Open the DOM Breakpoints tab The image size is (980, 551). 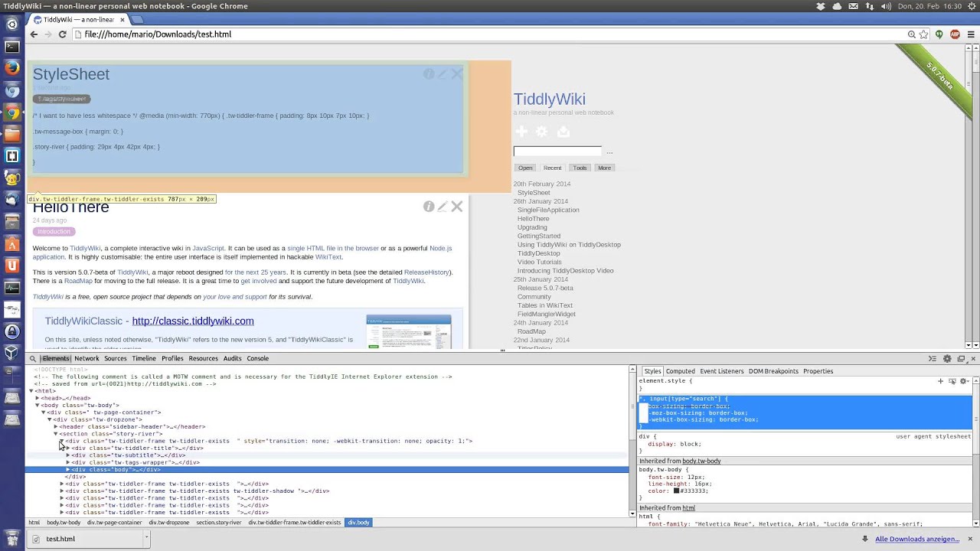(773, 371)
